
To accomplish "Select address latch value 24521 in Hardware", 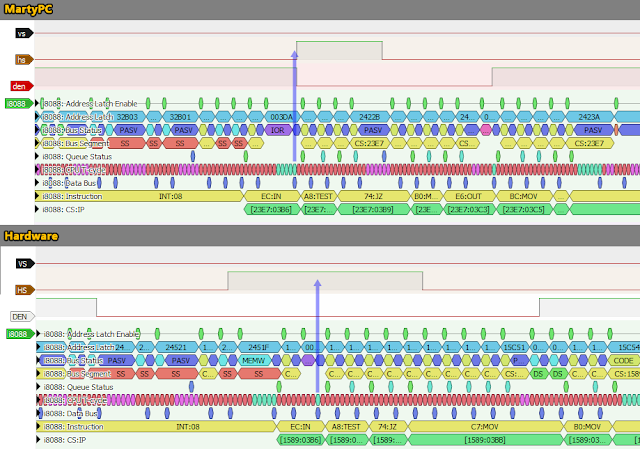I will click(176, 347).
